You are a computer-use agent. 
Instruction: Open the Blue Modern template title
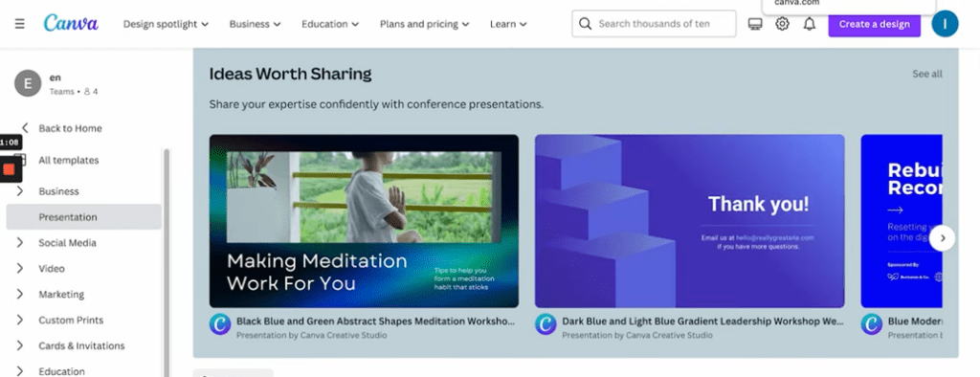[915, 322]
